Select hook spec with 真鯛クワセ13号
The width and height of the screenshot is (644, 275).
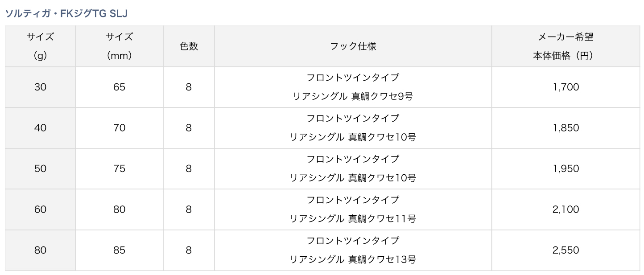point(353,250)
